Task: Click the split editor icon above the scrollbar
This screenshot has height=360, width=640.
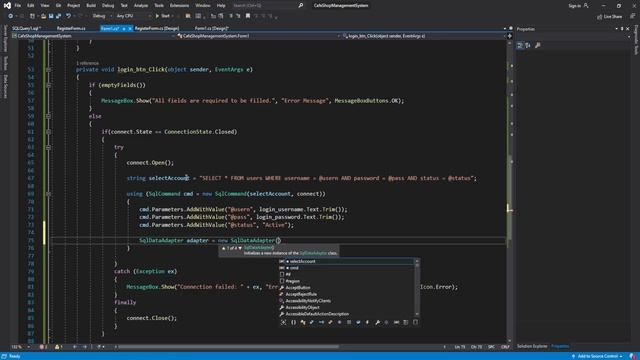Action: 509,36
